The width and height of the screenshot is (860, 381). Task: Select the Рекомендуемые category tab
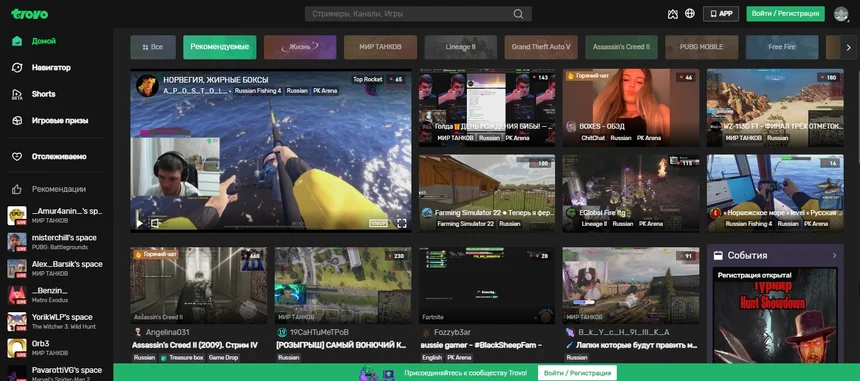pyautogui.click(x=219, y=47)
